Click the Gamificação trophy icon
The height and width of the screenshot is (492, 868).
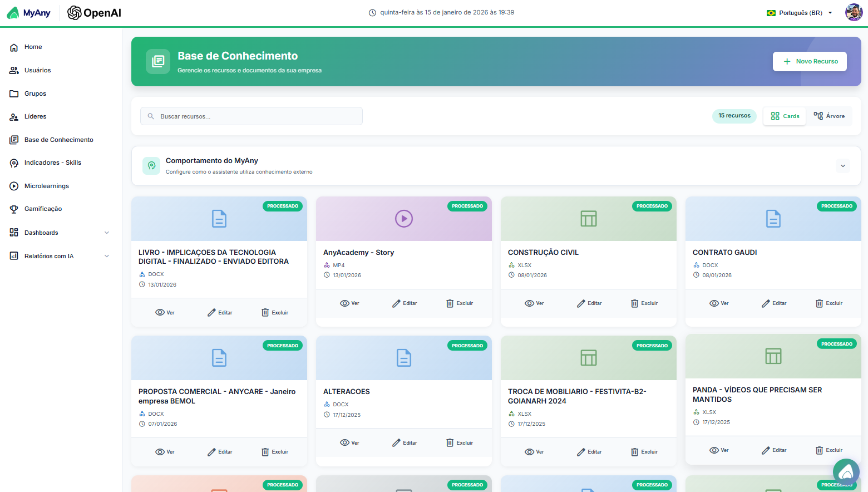pyautogui.click(x=14, y=209)
